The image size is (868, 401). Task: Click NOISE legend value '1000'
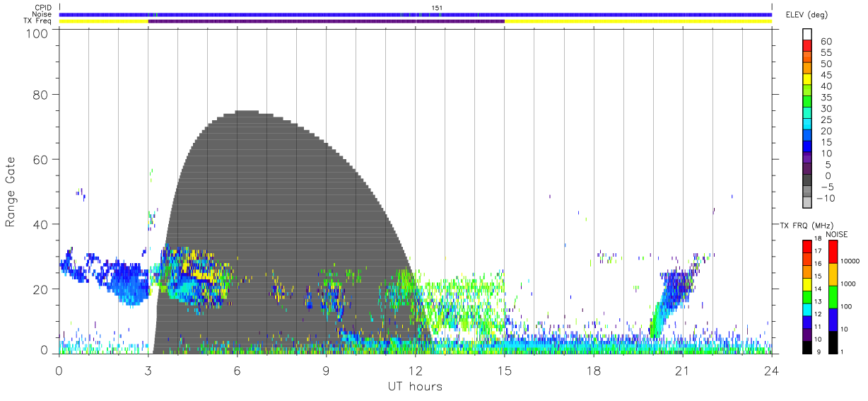[x=849, y=284]
